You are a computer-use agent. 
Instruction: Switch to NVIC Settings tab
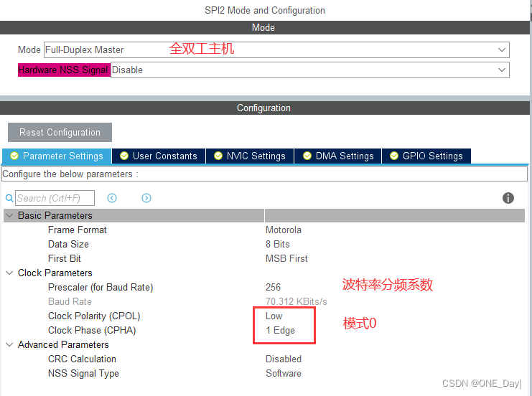point(250,156)
